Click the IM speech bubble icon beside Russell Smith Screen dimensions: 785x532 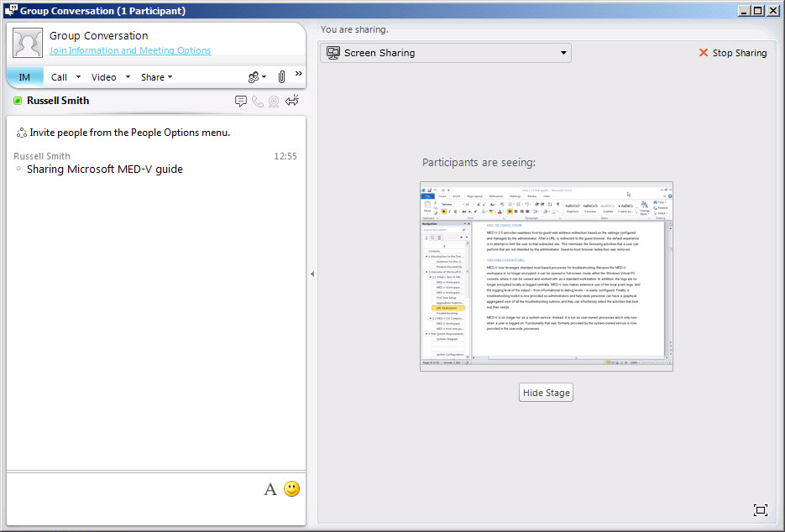tap(241, 102)
